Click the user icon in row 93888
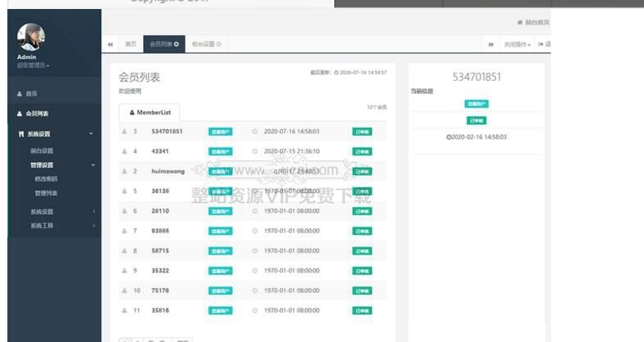The width and height of the screenshot is (644, 342). [x=124, y=231]
